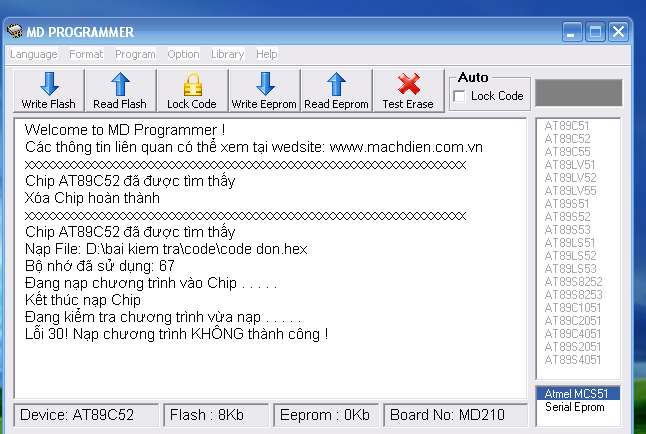
Task: Click the 'Flash : 8Kb' status field
Action: click(x=216, y=415)
